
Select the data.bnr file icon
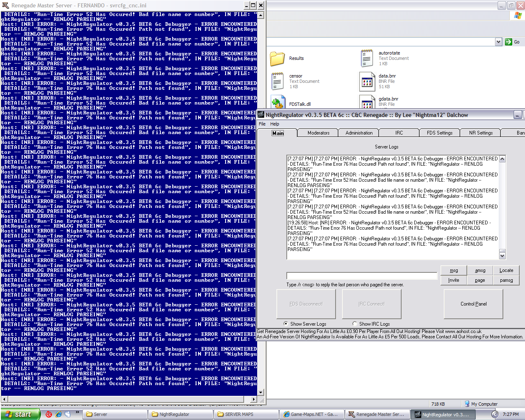(x=367, y=81)
